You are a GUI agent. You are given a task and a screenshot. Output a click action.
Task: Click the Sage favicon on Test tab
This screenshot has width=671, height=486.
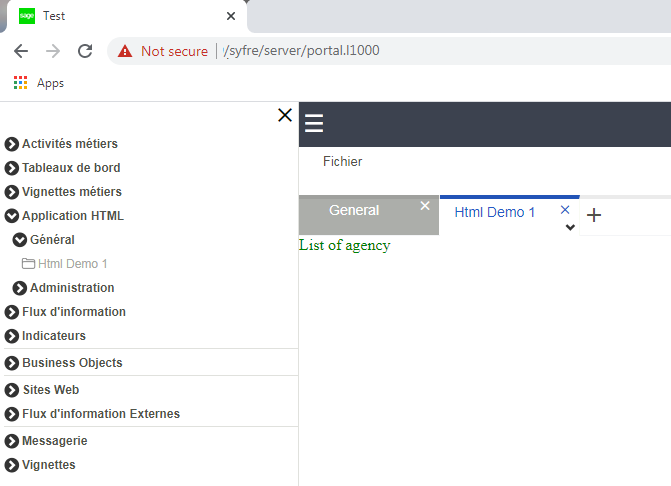click(27, 16)
